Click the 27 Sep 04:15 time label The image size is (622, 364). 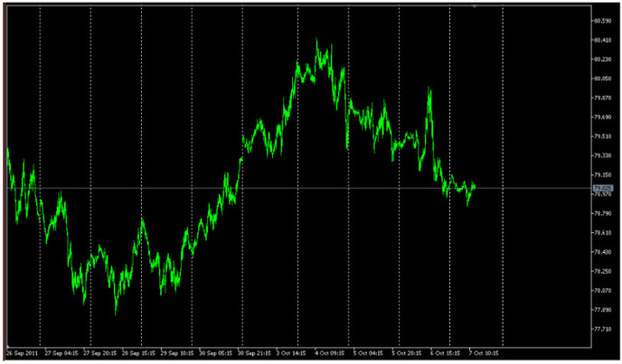(61, 353)
